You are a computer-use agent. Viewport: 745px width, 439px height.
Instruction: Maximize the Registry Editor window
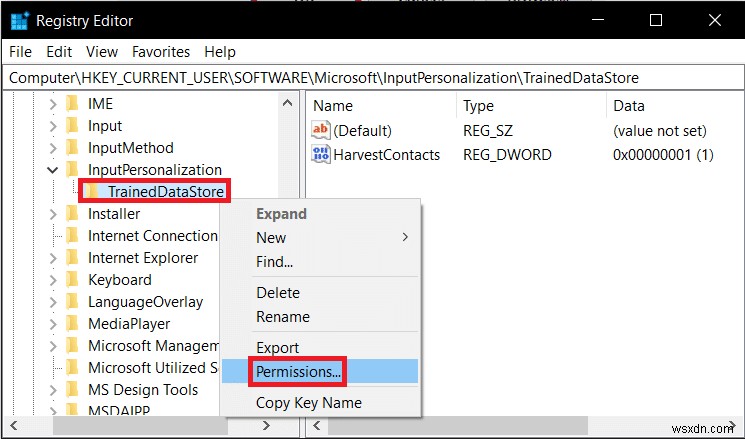(x=656, y=20)
